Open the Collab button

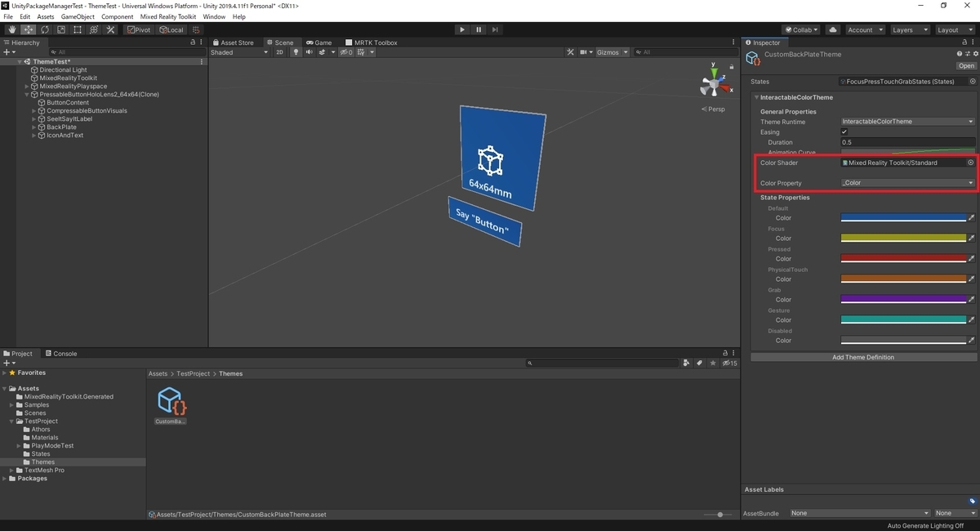pyautogui.click(x=802, y=30)
